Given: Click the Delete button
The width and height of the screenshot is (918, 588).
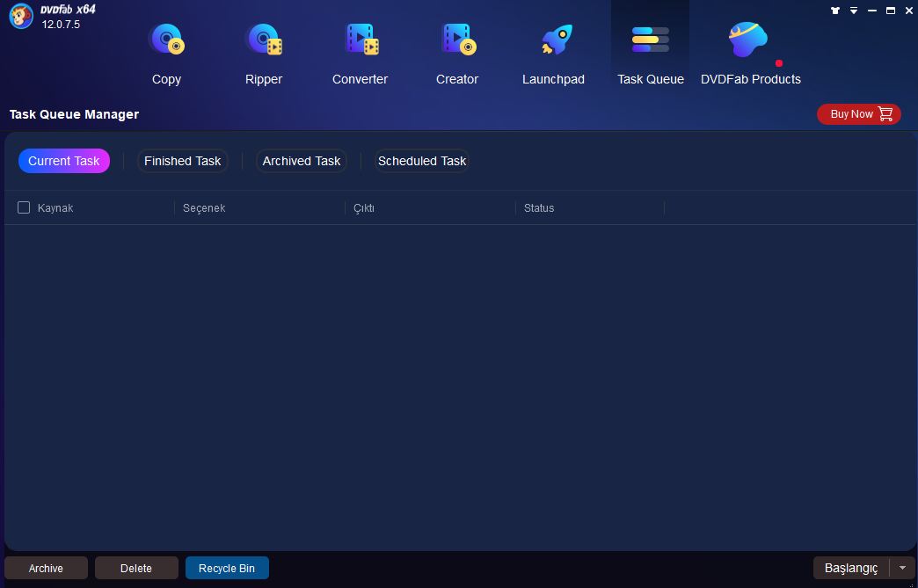Looking at the screenshot, I should point(136,568).
